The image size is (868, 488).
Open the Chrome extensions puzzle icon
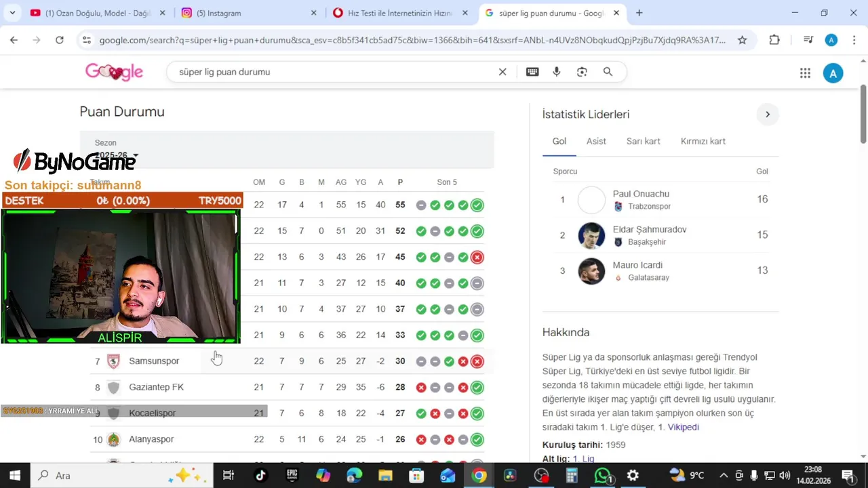click(x=774, y=40)
